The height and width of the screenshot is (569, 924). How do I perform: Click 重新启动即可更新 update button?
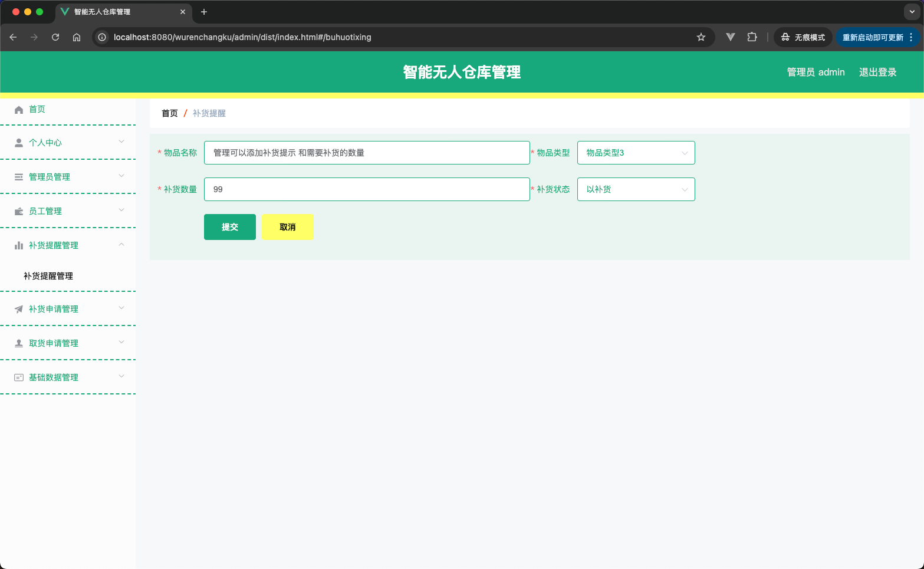coord(873,37)
